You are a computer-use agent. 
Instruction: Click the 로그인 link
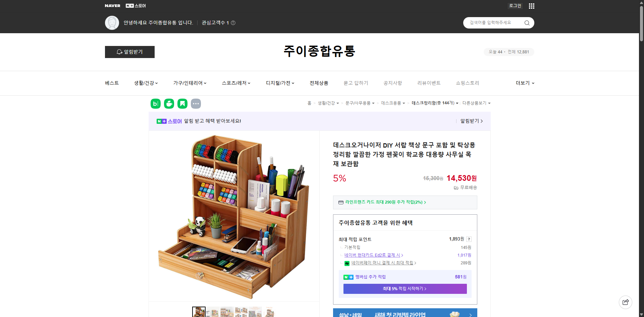tap(515, 6)
